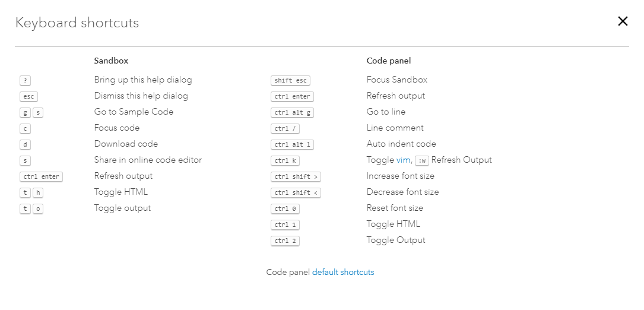This screenshot has height=310, width=644.
Task: Click the Code panel column heading
Action: coord(389,61)
